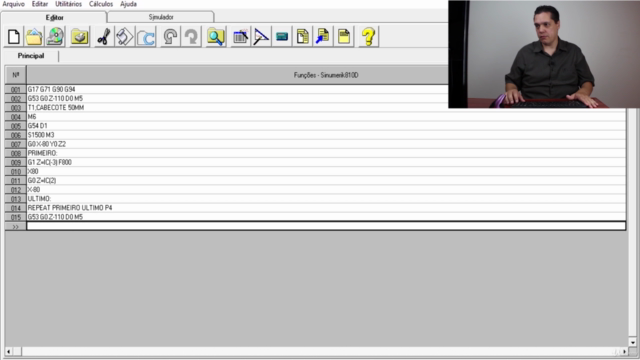Click the Nº column header
The image size is (640, 360).
click(x=16, y=75)
